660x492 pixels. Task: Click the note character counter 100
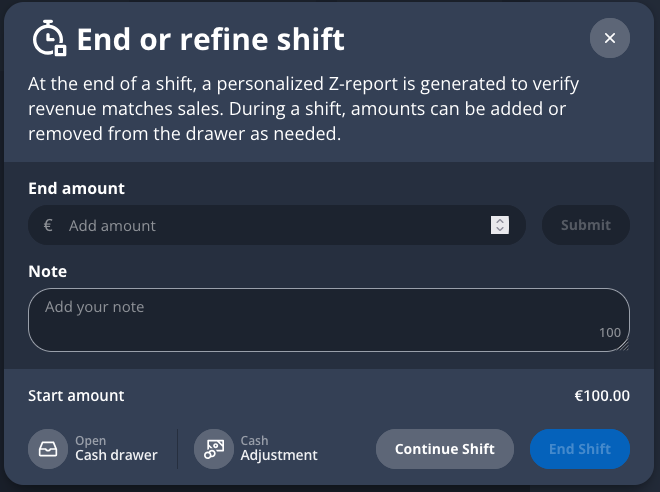610,333
